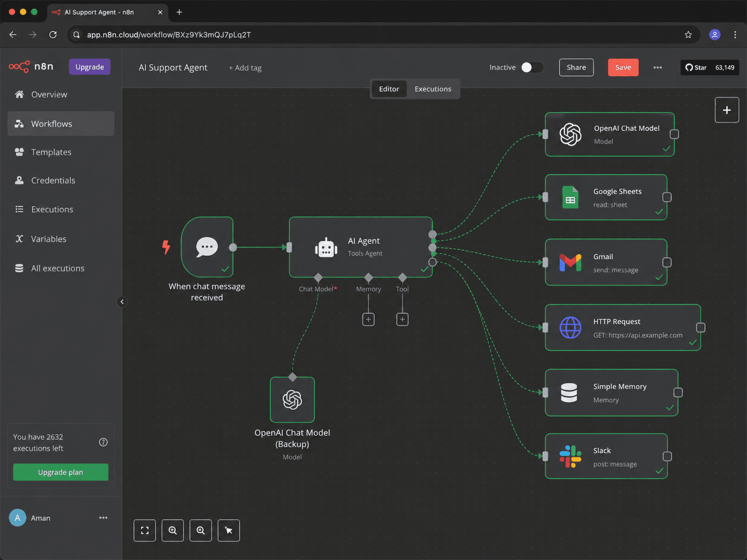Click plus under Tool connector

(402, 320)
